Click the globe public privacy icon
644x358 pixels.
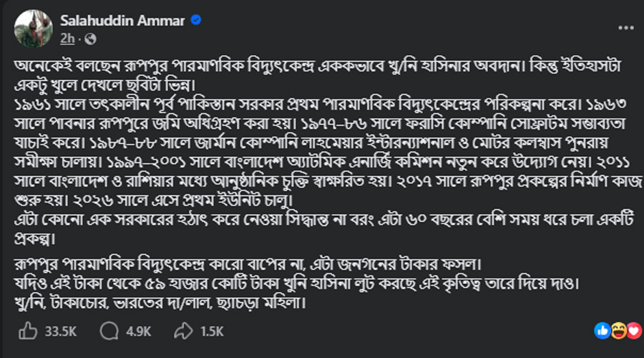(x=90, y=38)
